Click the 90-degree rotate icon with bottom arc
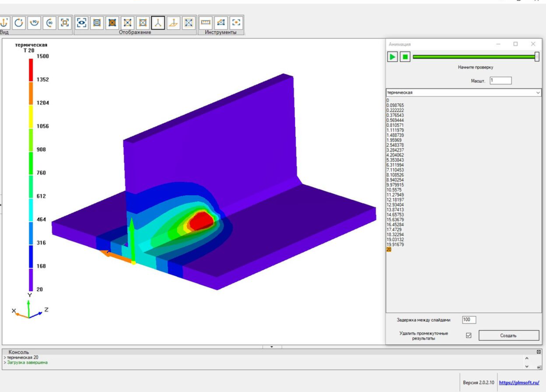Image resolution: width=546 pixels, height=392 pixels. (34, 23)
